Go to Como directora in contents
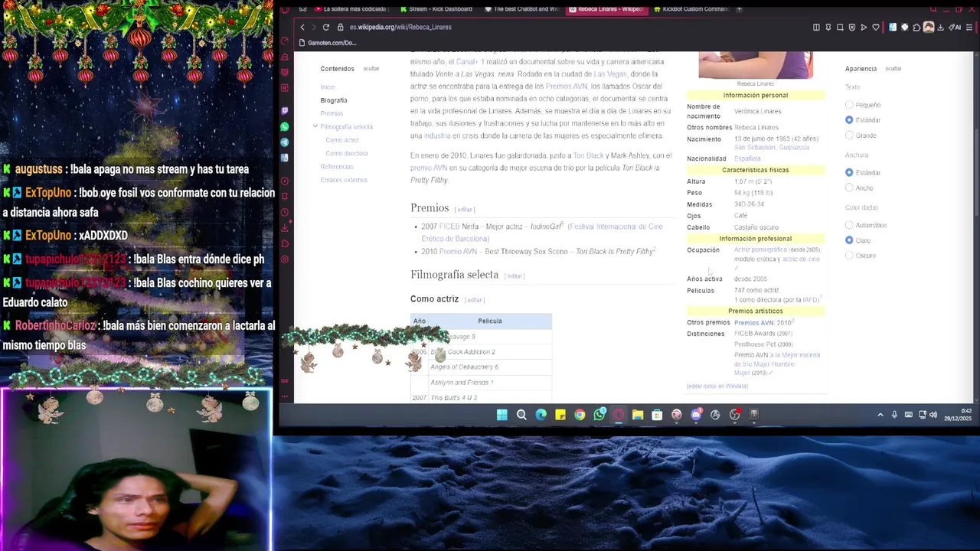 [x=347, y=153]
